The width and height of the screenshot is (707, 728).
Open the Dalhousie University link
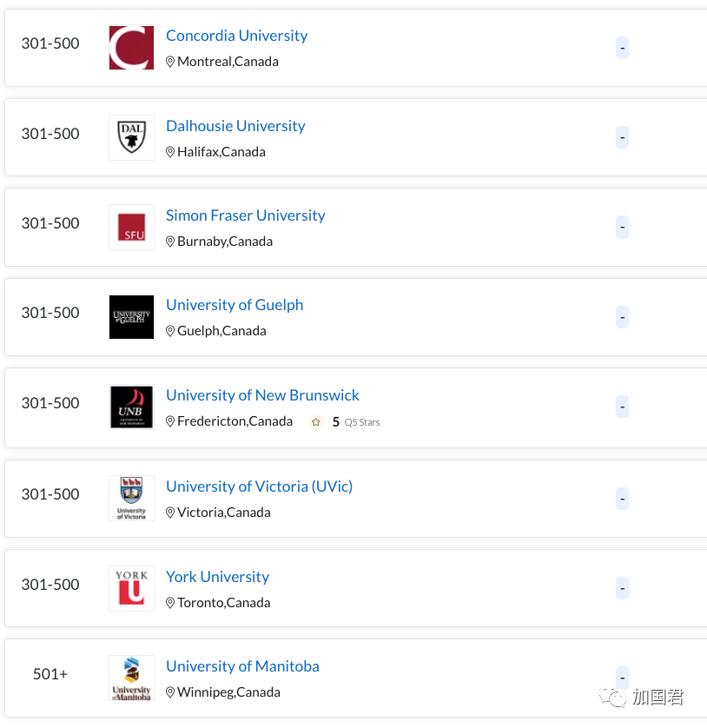tap(235, 126)
